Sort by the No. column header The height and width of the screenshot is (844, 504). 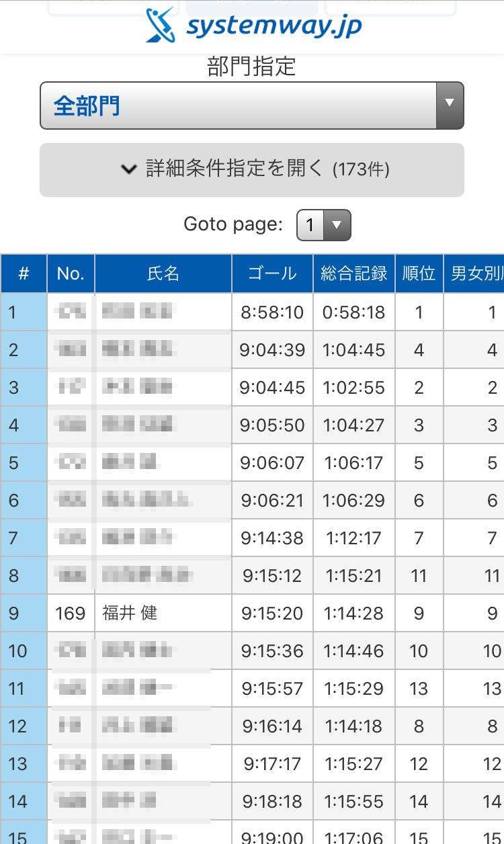pos(71,273)
